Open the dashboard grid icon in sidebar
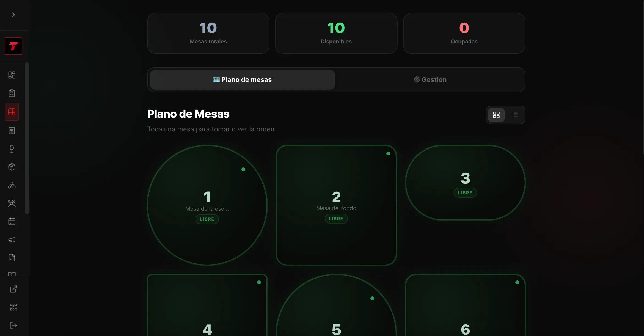 coord(12,75)
